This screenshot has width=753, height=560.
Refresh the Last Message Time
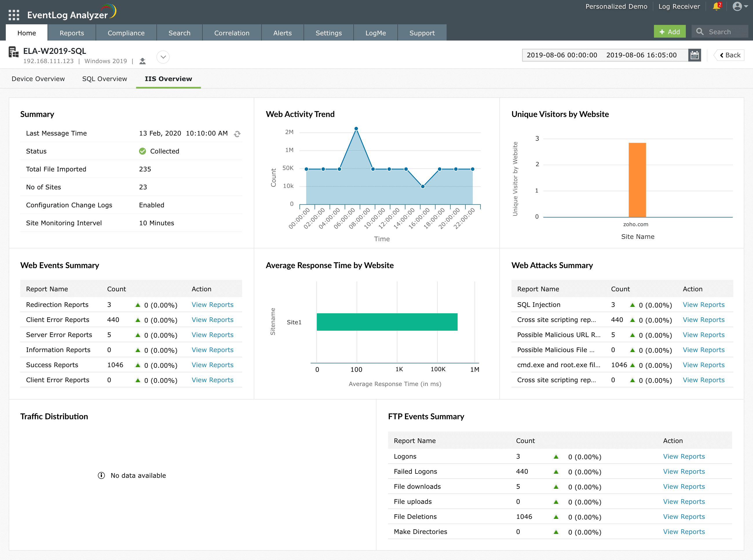coord(237,134)
